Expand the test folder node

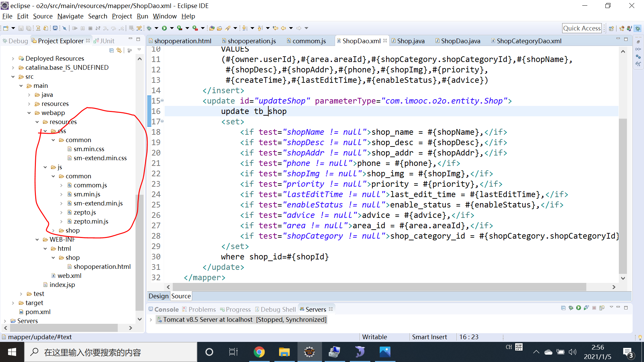tap(21, 294)
